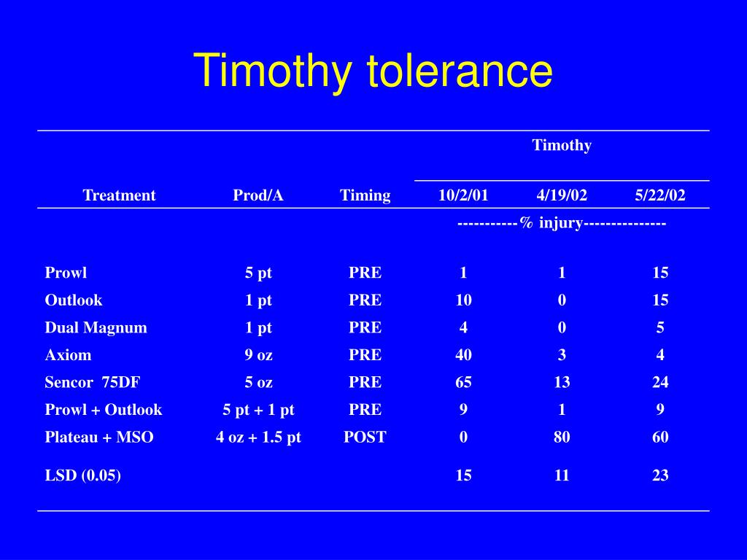The height and width of the screenshot is (560, 747).
Task: Select the '10/2/01' date header
Action: tap(463, 195)
